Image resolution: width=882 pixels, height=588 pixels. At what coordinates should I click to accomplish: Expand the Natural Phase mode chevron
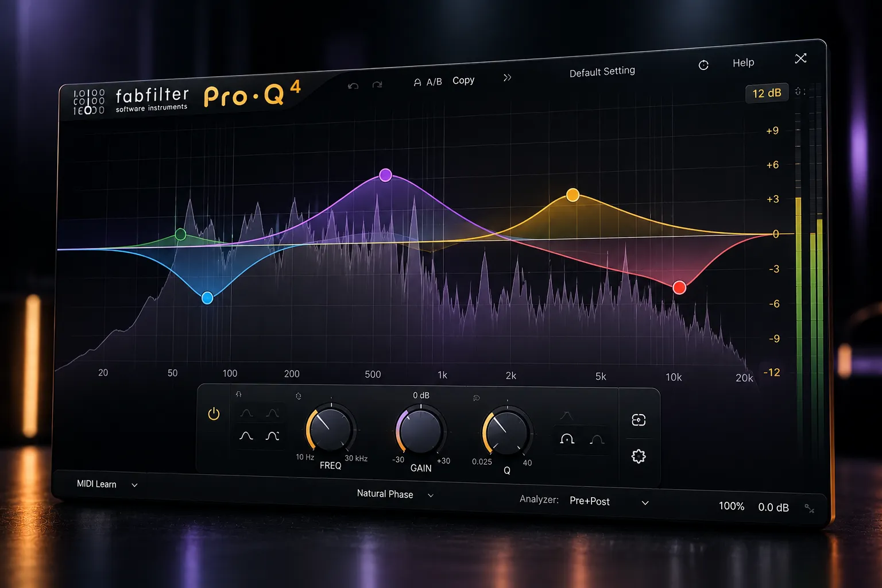click(x=431, y=495)
